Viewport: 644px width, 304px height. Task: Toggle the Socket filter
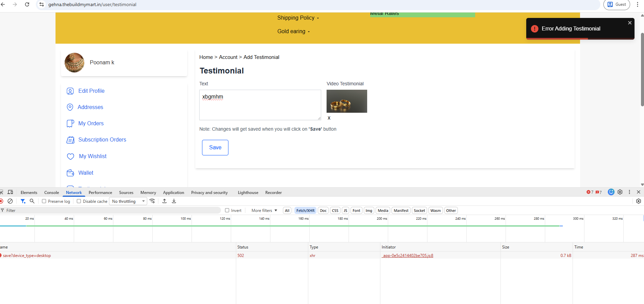coord(419,210)
